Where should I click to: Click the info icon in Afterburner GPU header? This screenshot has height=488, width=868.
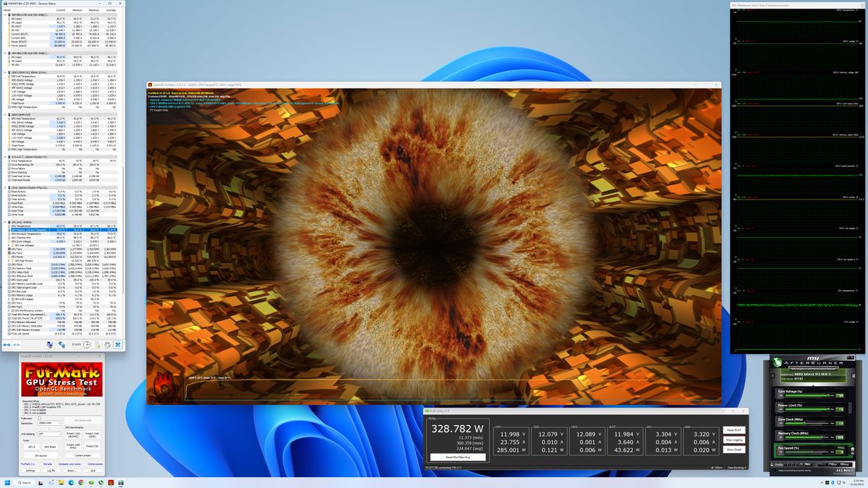pos(854,374)
